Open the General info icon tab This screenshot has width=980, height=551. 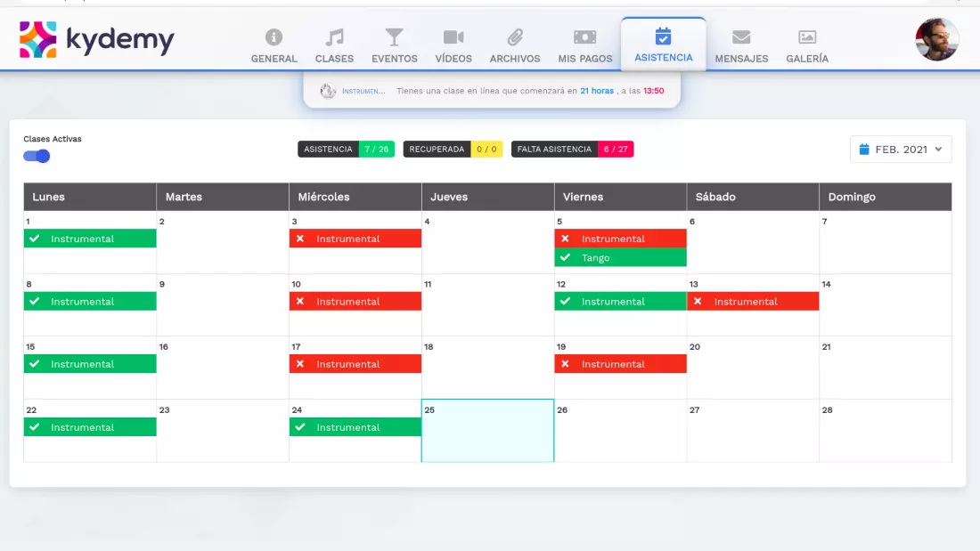(x=274, y=37)
